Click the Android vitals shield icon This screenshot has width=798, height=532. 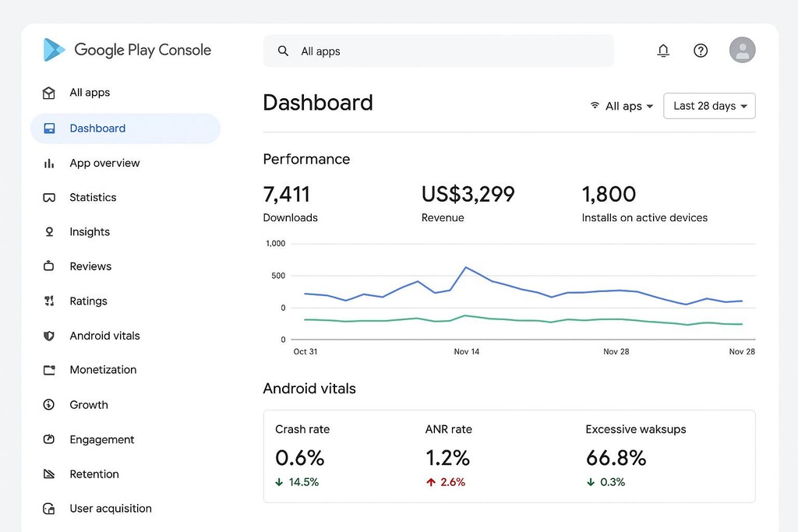tap(49, 336)
